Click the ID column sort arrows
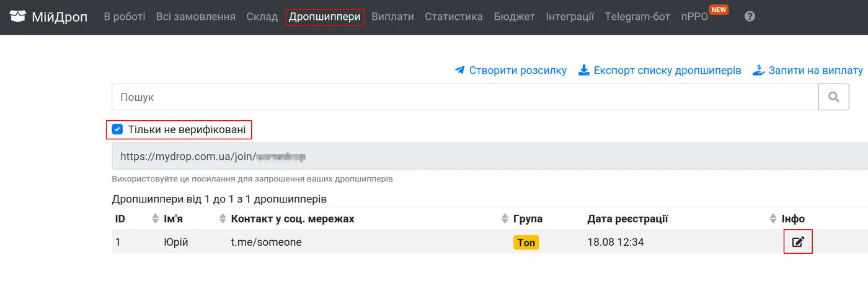 pyautogui.click(x=156, y=219)
